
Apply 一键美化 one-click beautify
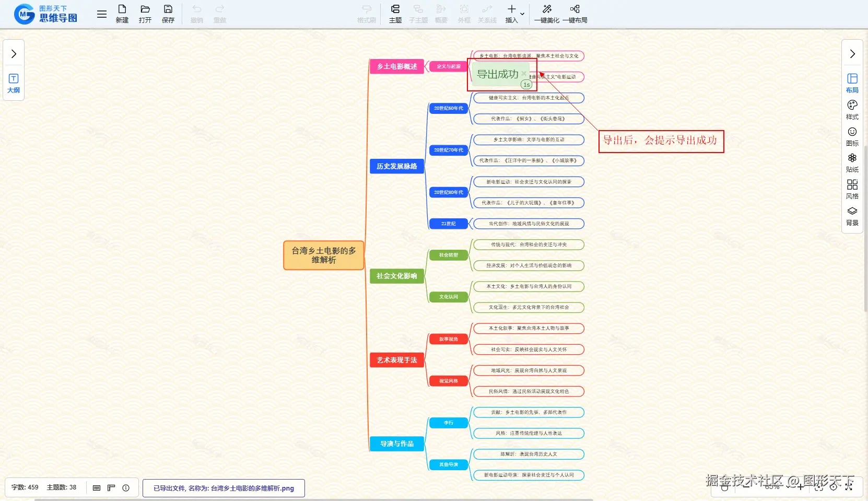547,14
